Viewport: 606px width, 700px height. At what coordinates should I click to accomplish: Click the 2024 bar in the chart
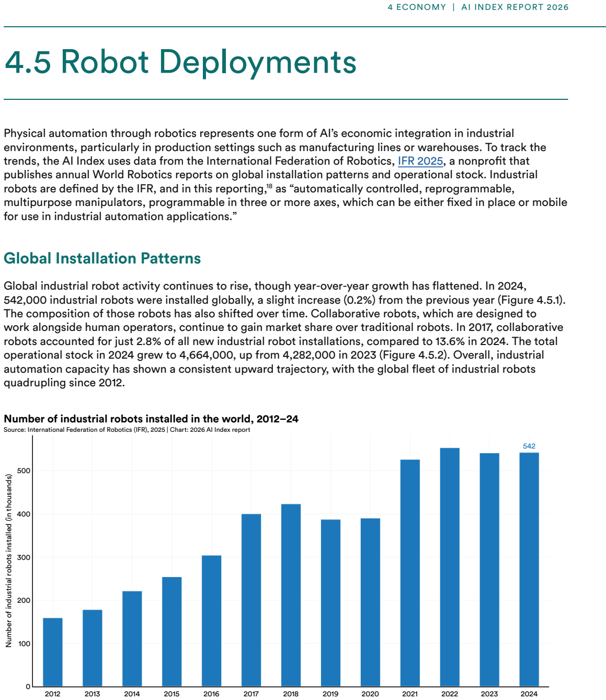(x=529, y=569)
